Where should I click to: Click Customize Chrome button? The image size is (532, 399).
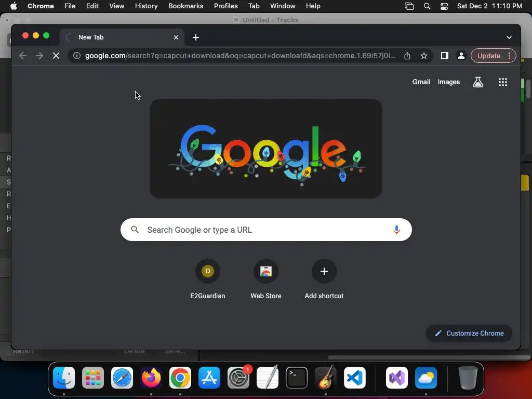pyautogui.click(x=469, y=333)
